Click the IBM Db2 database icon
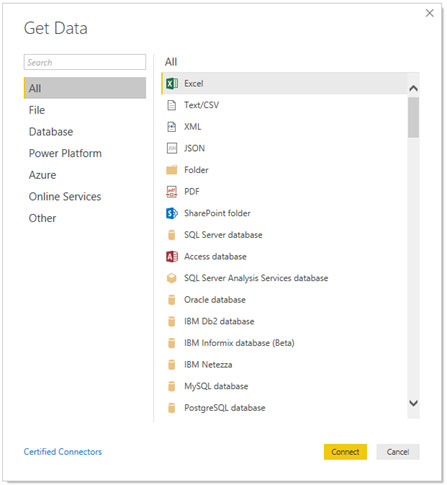 pos(172,321)
